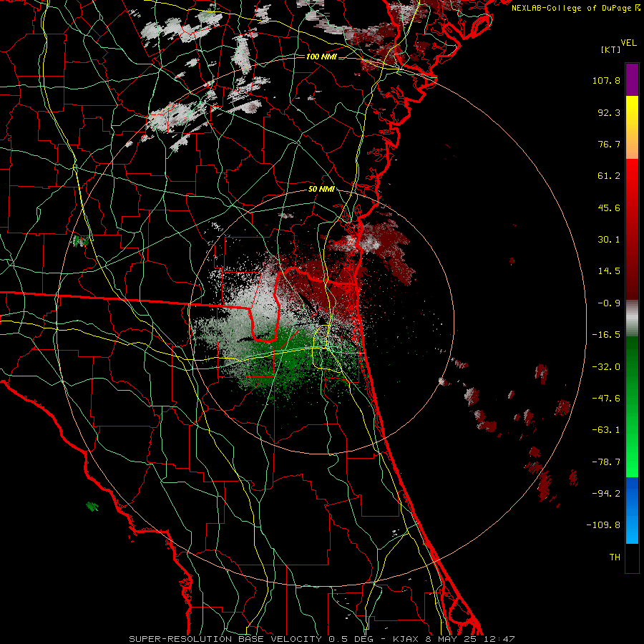Select the -63.1 velocity scale value
The width and height of the screenshot is (644, 644).
(x=606, y=430)
